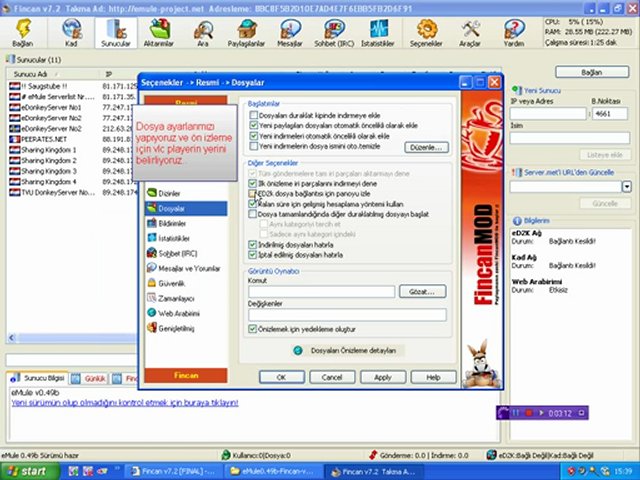Click the Komut video player input field
This screenshot has width=640, height=480.
[322, 291]
